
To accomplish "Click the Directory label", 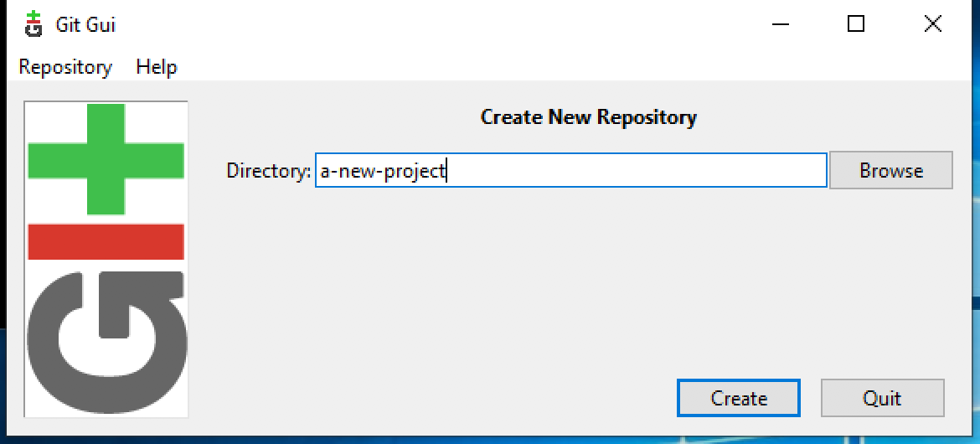I will click(x=268, y=171).
